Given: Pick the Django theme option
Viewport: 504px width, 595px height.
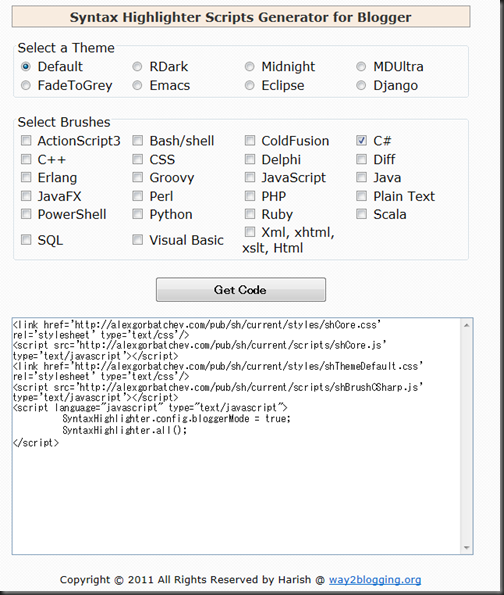Looking at the screenshot, I should (x=361, y=85).
